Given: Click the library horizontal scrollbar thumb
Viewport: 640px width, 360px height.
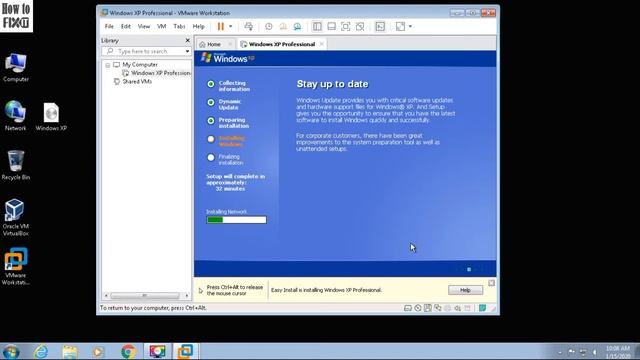Looking at the screenshot, I should 144,296.
